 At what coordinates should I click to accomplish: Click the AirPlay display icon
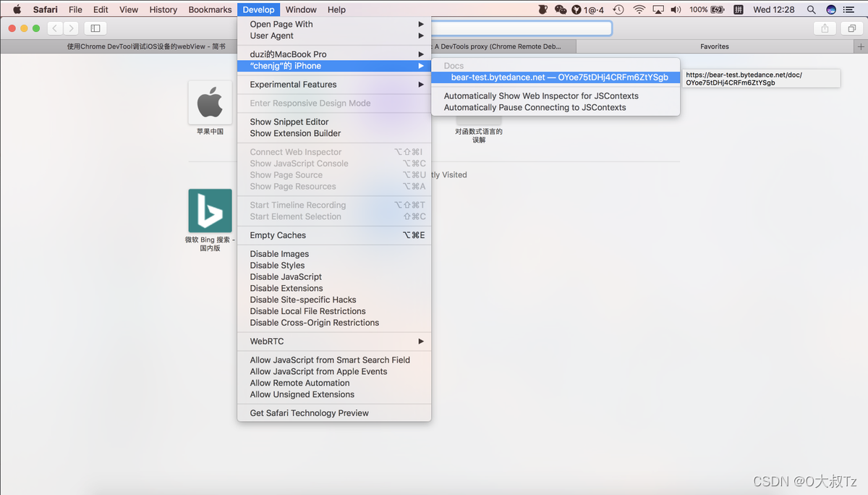pos(658,9)
